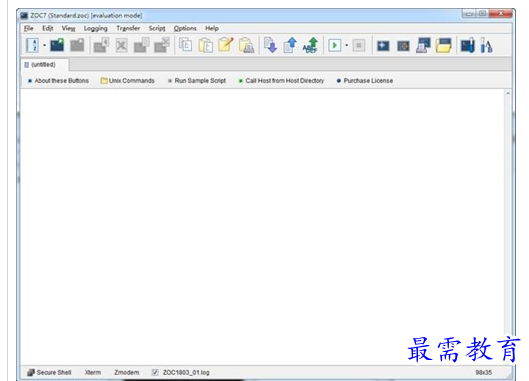The image size is (529, 381).
Task: Open the Transfer menu
Action: [128, 28]
